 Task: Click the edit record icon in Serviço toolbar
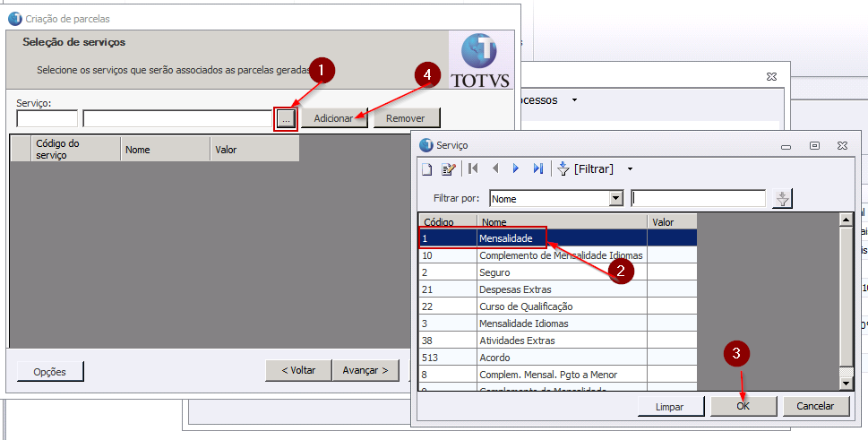[448, 168]
